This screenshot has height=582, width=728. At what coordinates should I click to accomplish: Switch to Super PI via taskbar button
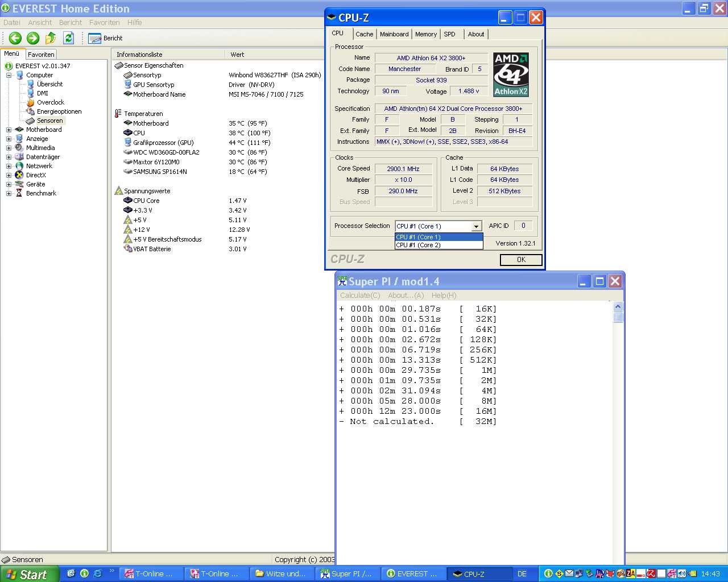coord(348,574)
